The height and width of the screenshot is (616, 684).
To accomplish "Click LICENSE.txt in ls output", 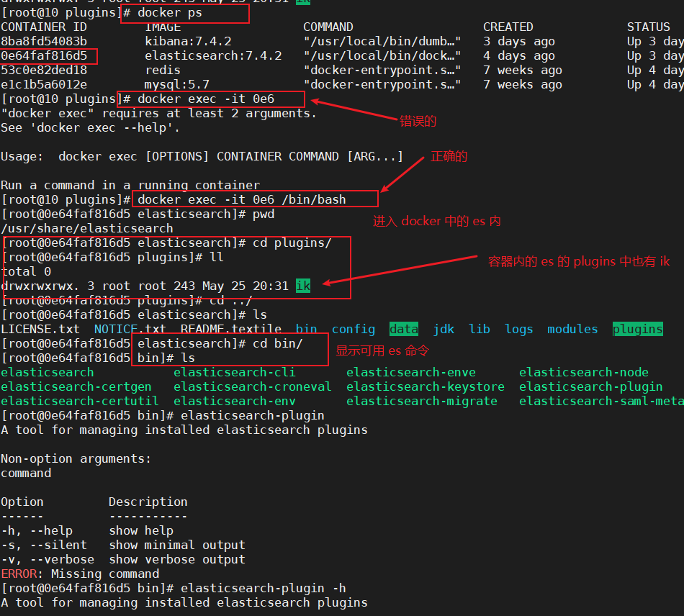I will (40, 329).
